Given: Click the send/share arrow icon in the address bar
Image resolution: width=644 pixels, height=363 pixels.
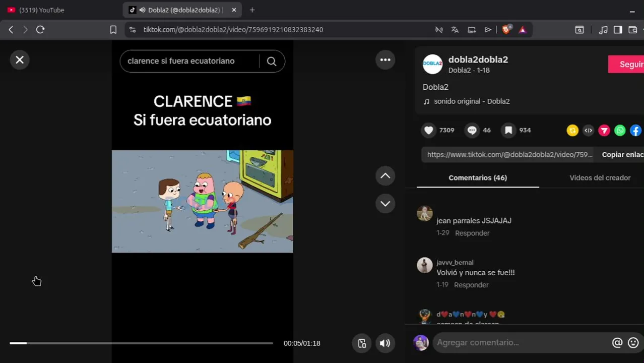Looking at the screenshot, I should coord(488,30).
